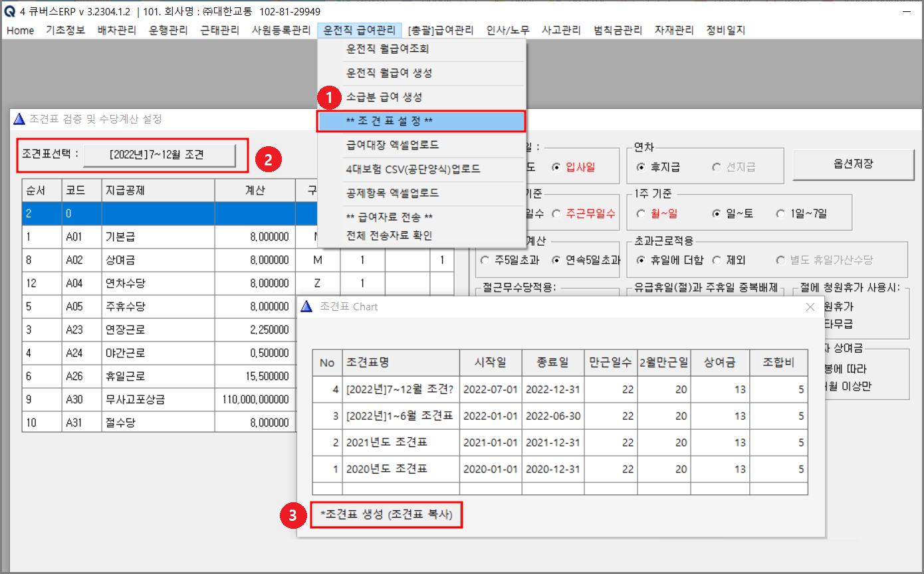Image resolution: width=924 pixels, height=574 pixels.
Task: Select the A30 무사고포상금 row
Action: tap(160, 400)
